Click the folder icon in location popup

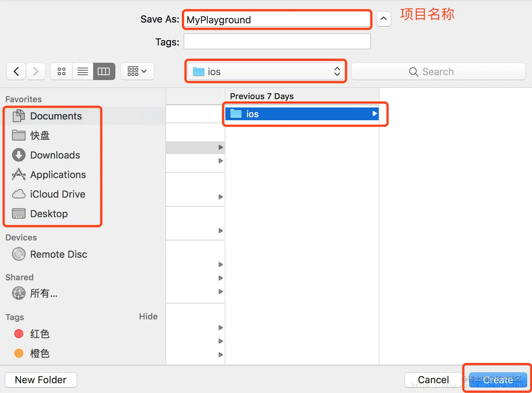coord(198,71)
